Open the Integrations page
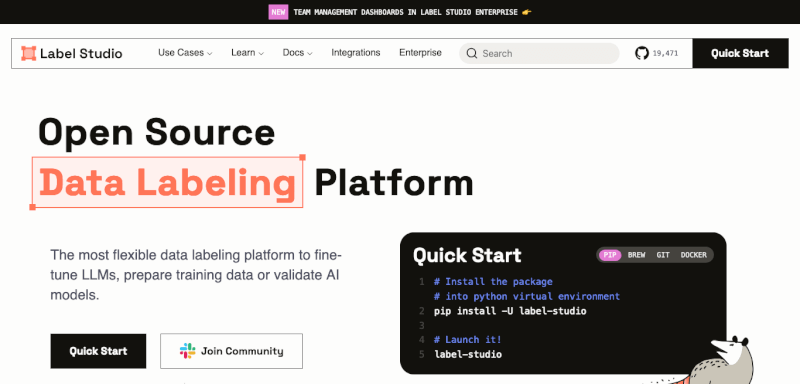800x384 pixels. (356, 53)
